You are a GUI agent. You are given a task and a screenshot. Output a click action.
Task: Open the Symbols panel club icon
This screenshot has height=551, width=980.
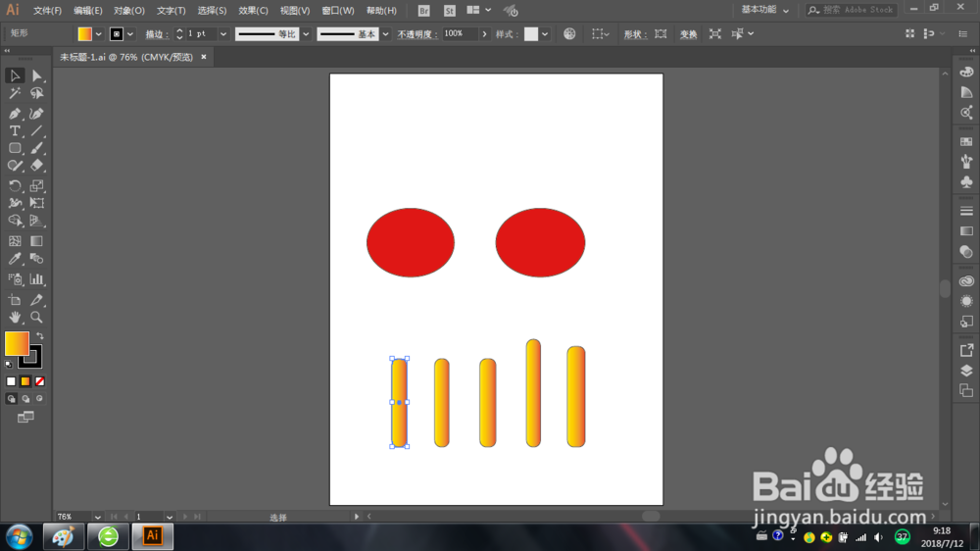pyautogui.click(x=966, y=182)
